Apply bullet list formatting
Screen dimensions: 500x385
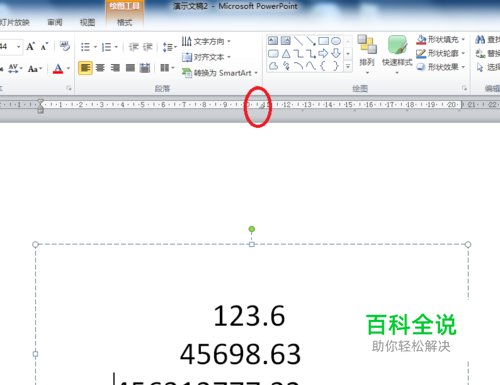85,47
